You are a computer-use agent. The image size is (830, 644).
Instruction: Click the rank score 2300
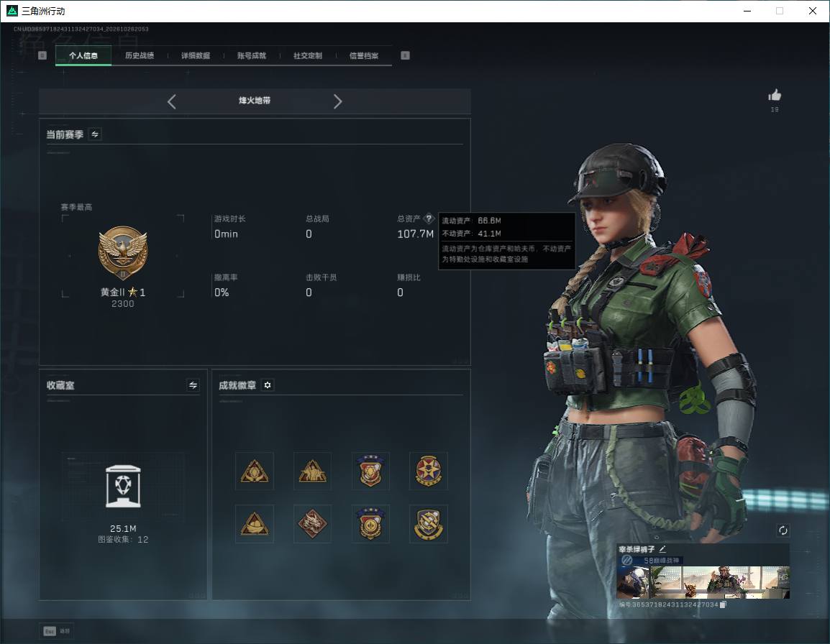[x=123, y=304]
